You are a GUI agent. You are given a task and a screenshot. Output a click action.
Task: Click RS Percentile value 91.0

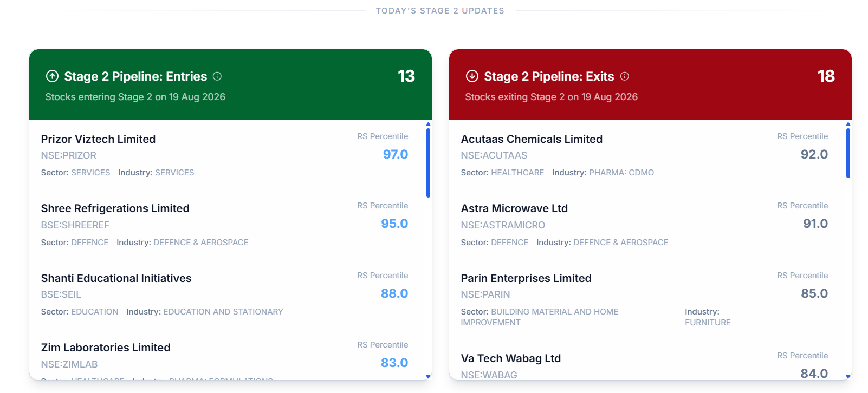click(x=815, y=224)
